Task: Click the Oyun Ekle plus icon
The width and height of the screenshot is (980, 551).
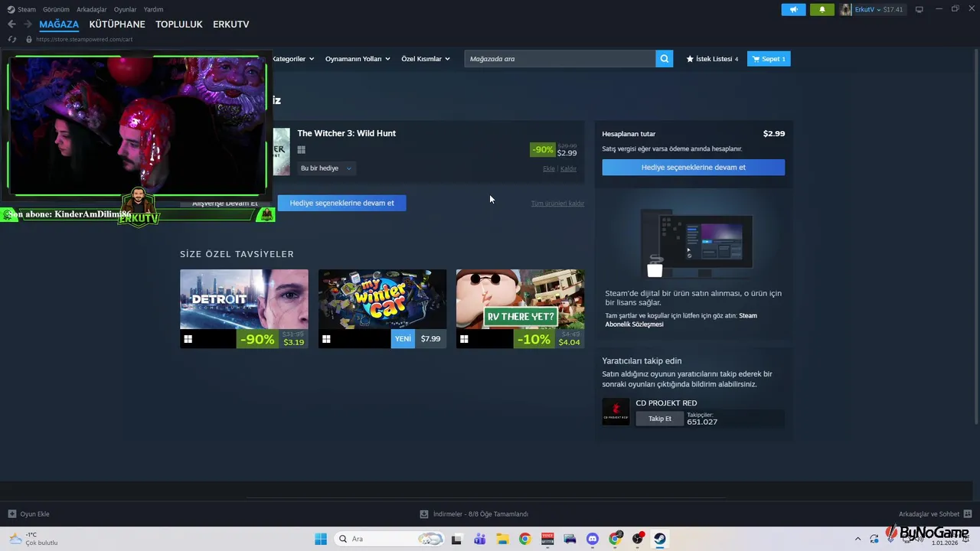Action: (11, 514)
